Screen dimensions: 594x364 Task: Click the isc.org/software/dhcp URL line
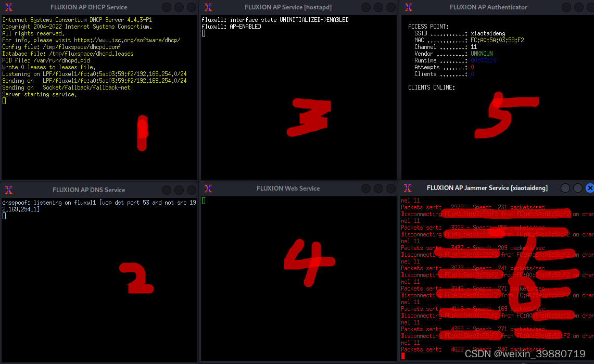[x=91, y=40]
